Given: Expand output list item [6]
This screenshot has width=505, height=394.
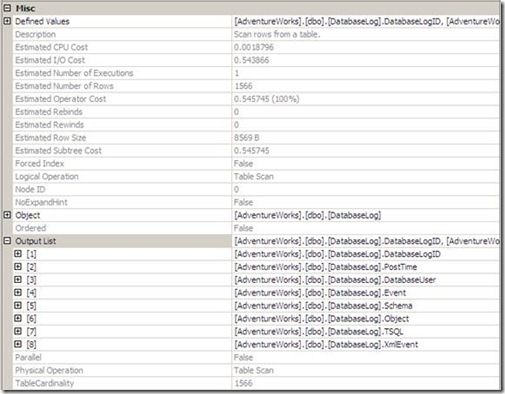Looking at the screenshot, I should coord(18,318).
